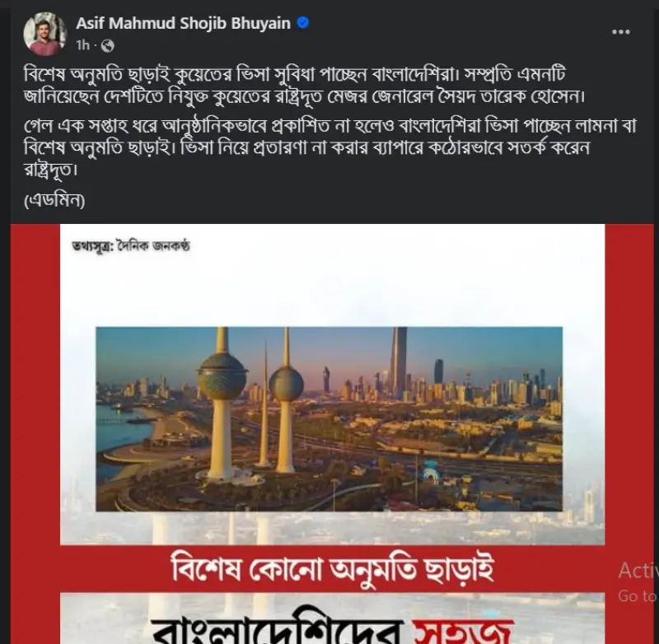The height and width of the screenshot is (644, 659).
Task: Click the small second Kuwait tower sphere
Action: pyautogui.click(x=286, y=384)
